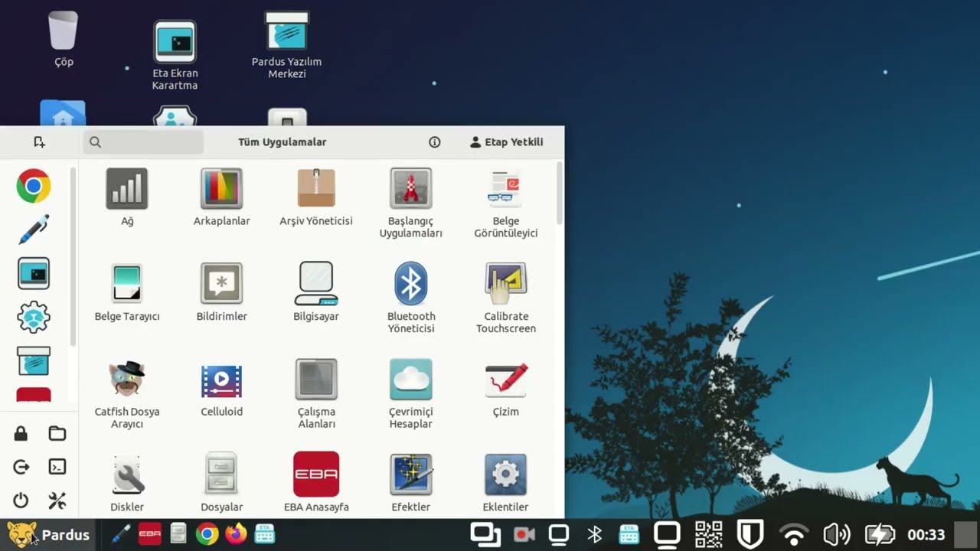Open the Çöp trash desktop icon
This screenshot has height=551, width=980.
64,40
